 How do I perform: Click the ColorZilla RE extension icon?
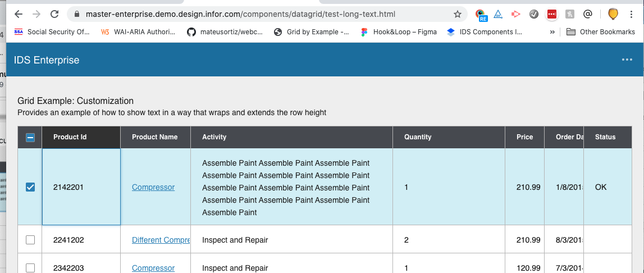point(481,15)
